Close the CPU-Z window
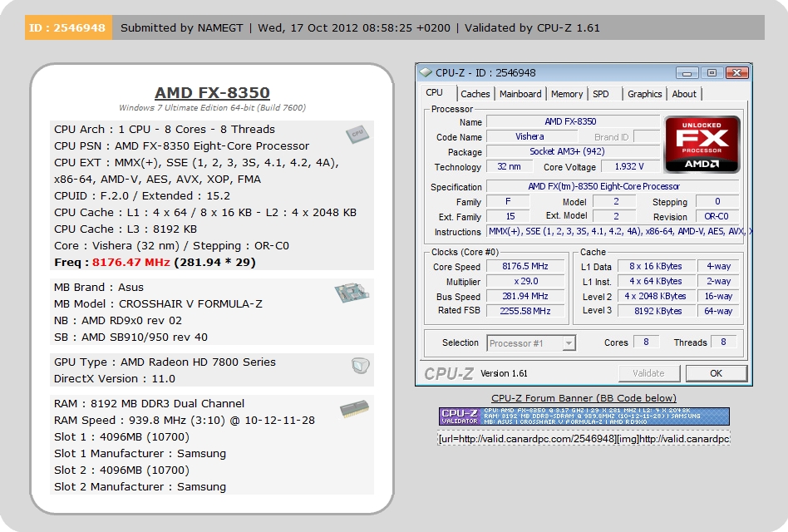The image size is (788, 532). pyautogui.click(x=736, y=73)
